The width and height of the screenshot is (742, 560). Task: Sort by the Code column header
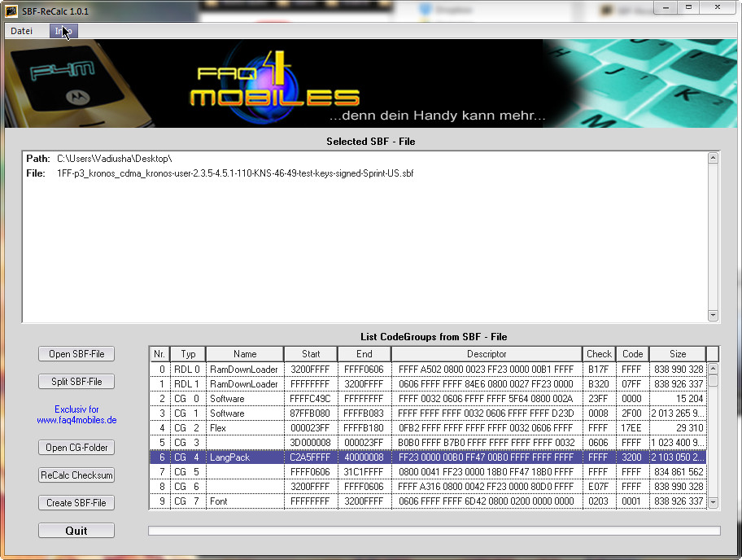pyautogui.click(x=632, y=354)
